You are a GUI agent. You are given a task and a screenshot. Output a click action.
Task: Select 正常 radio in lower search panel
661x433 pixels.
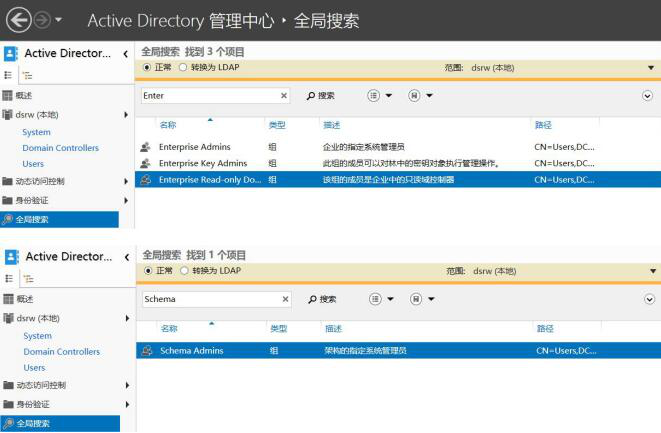(148, 271)
